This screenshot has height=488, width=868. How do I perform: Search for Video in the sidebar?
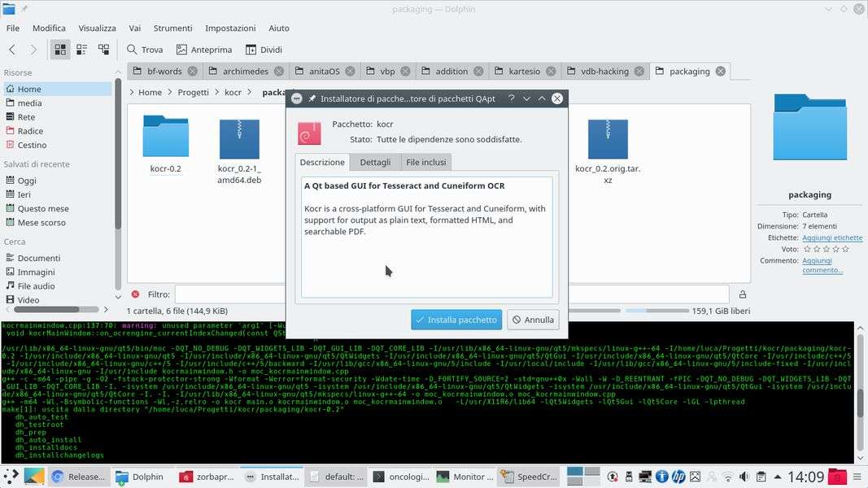coord(58,300)
